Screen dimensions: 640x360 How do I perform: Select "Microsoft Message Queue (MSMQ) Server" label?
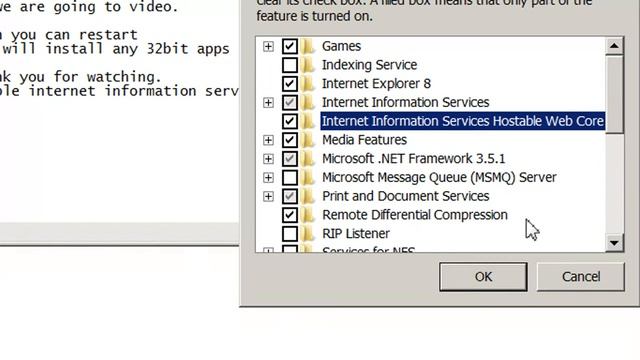pyautogui.click(x=439, y=178)
